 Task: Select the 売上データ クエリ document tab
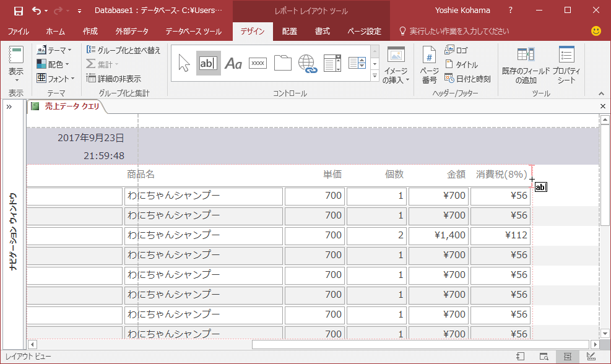point(66,106)
